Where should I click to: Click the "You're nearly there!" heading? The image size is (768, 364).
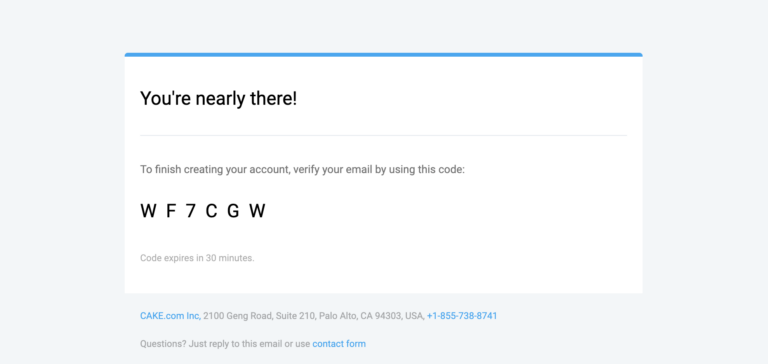pyautogui.click(x=218, y=99)
